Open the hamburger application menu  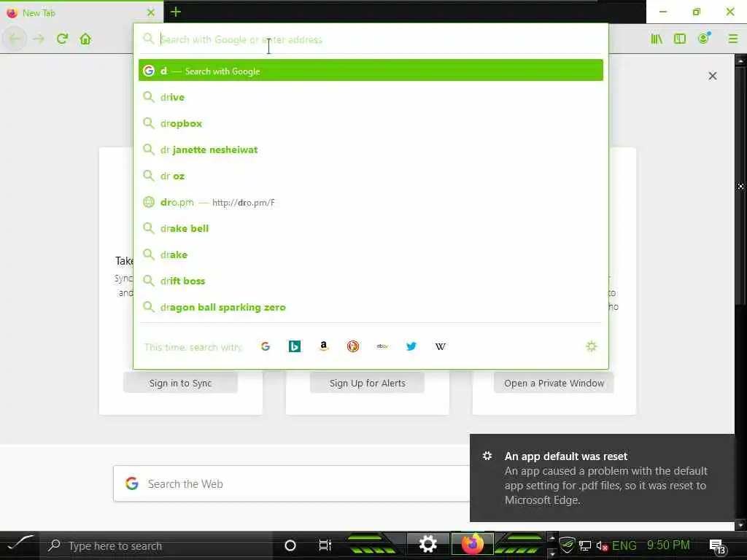click(x=732, y=39)
